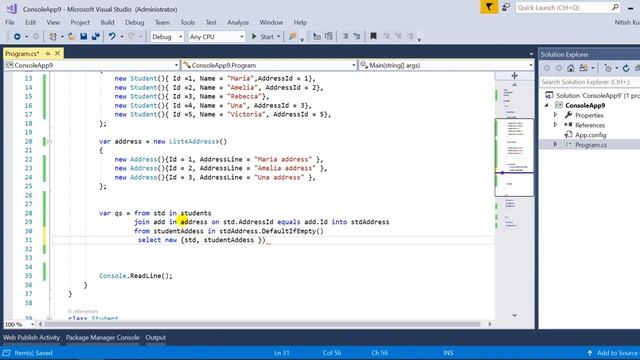
Task: Expand the Properties node in Solution Explorer
Action: pyautogui.click(x=556, y=115)
